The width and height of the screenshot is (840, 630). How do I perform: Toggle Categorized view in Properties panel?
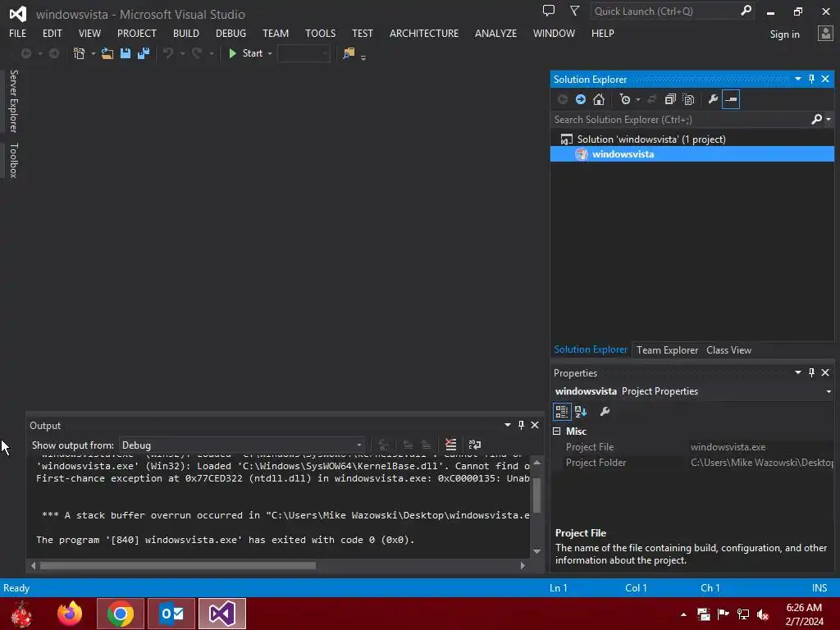pos(561,412)
